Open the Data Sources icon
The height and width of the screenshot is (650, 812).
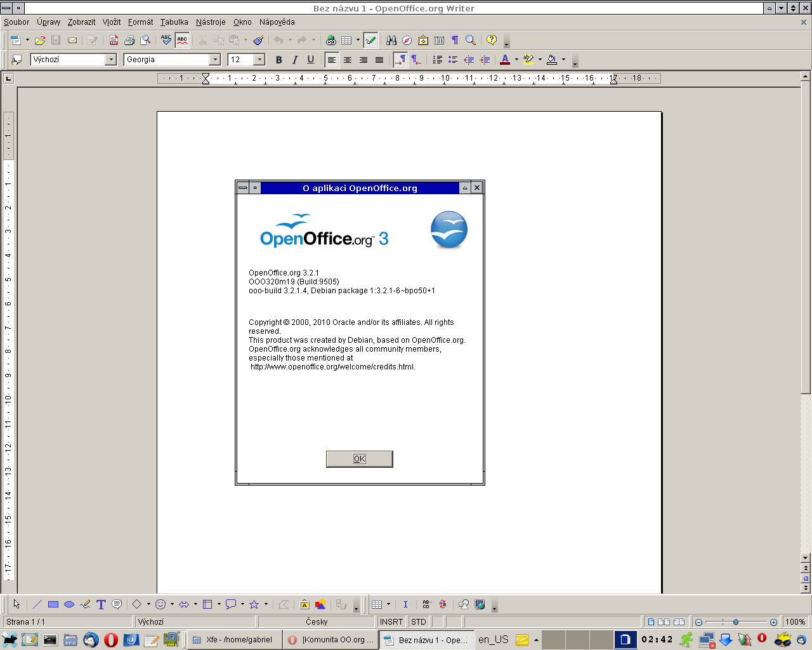pos(439,40)
